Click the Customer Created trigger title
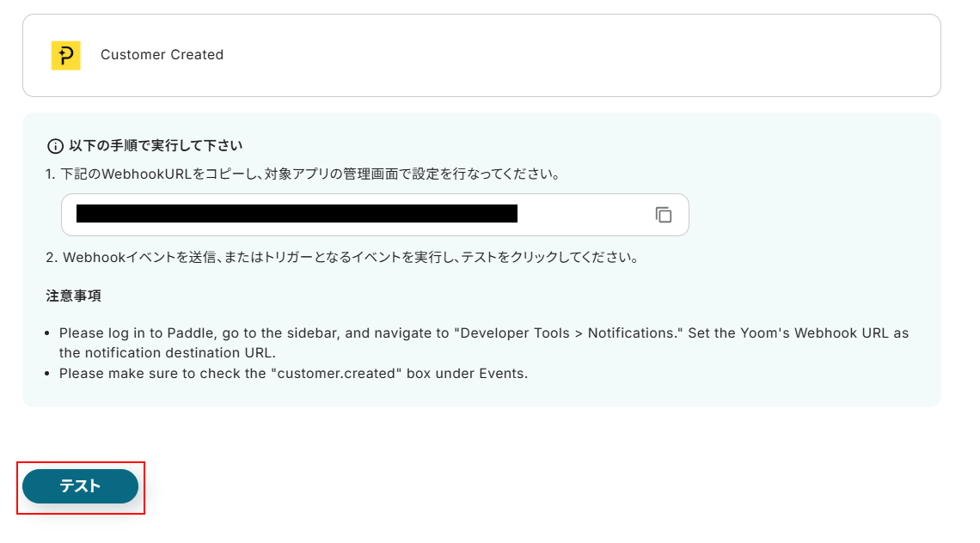Viewport: 980px width, 543px height. coord(162,55)
